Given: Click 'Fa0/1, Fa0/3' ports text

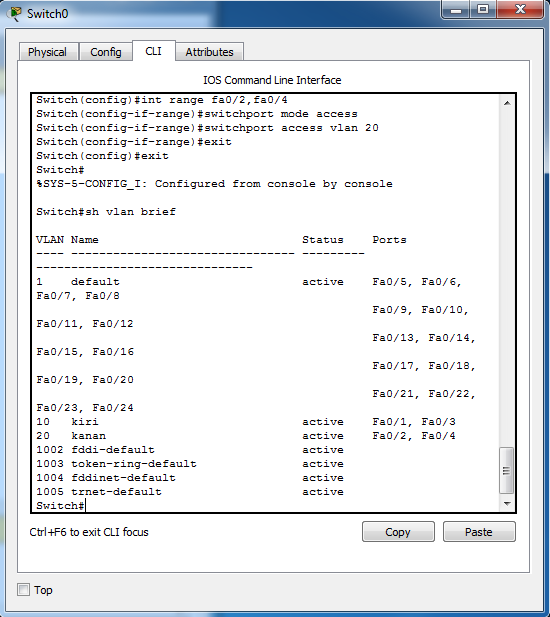Looking at the screenshot, I should pyautogui.click(x=414, y=422).
